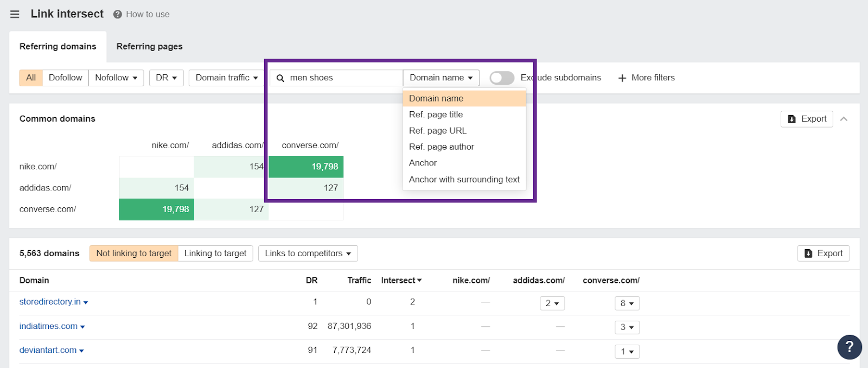Choose Ref. page URL option
The height and width of the screenshot is (368, 868).
pos(464,131)
